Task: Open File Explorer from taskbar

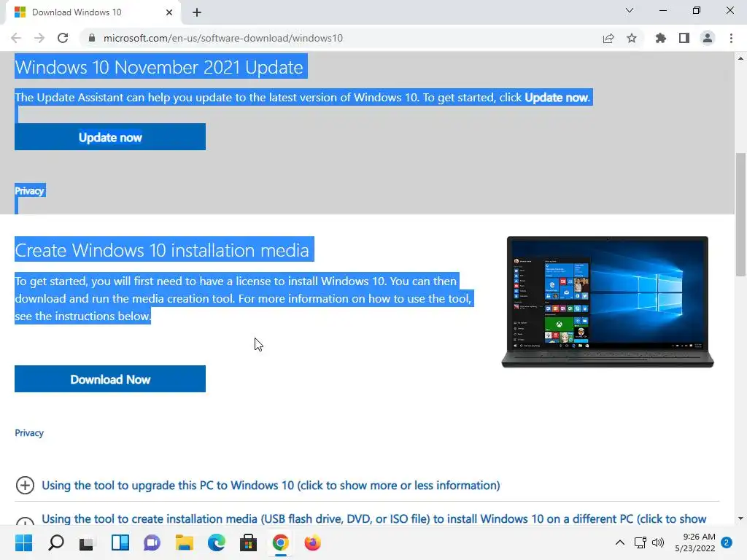Action: [185, 542]
